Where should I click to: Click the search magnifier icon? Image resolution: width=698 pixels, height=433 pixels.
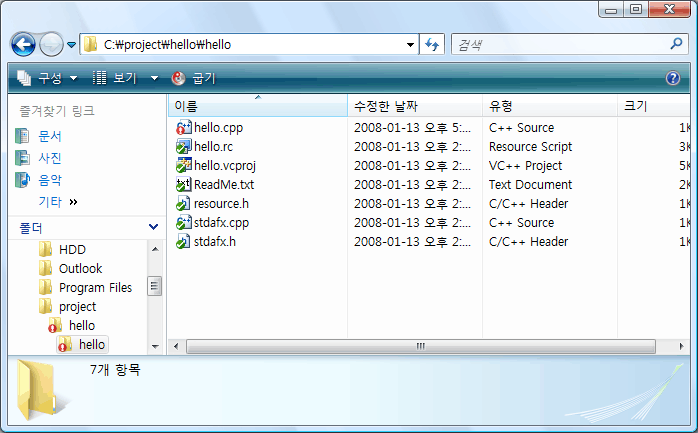pyautogui.click(x=675, y=44)
